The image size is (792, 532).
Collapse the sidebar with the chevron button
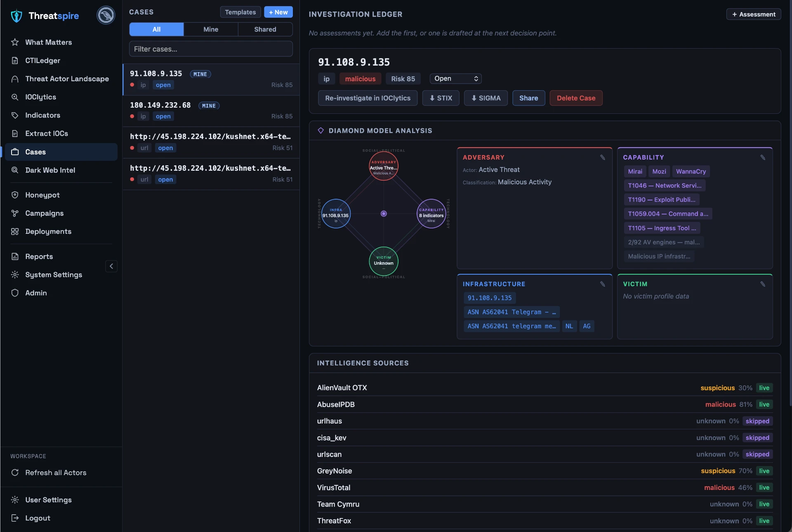(111, 266)
